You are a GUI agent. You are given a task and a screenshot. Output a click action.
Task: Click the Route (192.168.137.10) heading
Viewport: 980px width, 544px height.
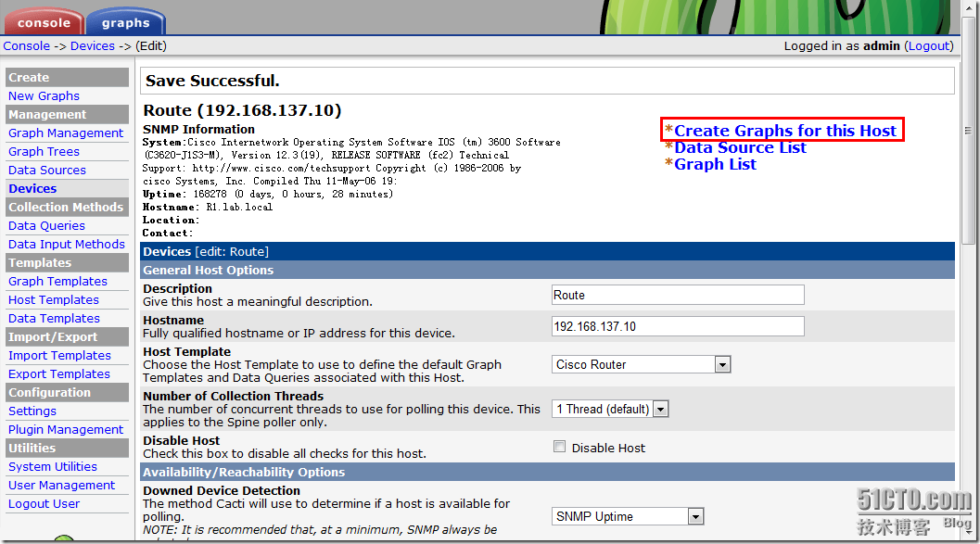pyautogui.click(x=242, y=110)
